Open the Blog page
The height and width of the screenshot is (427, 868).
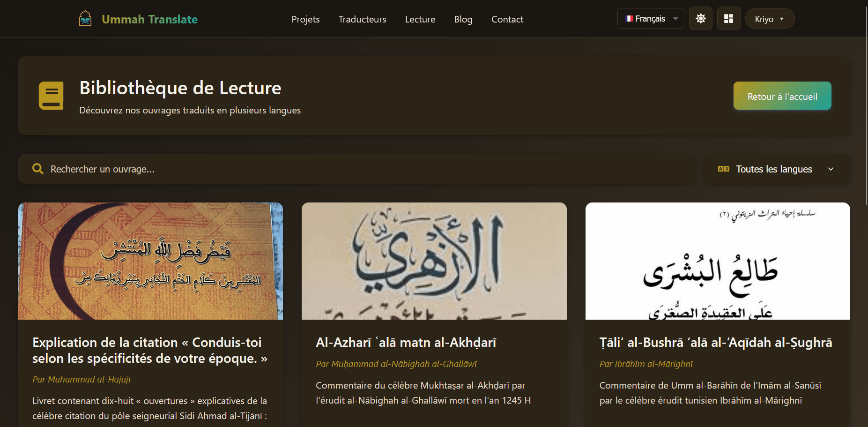pyautogui.click(x=463, y=19)
